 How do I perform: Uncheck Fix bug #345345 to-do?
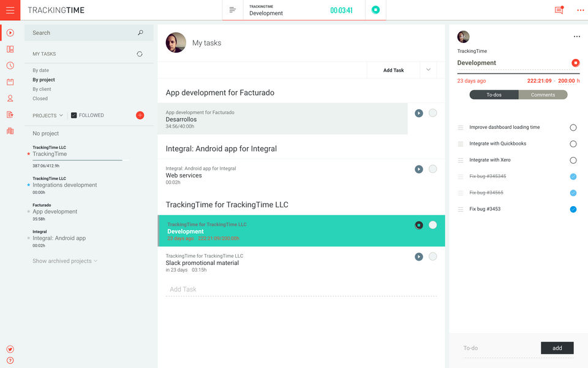pos(573,177)
